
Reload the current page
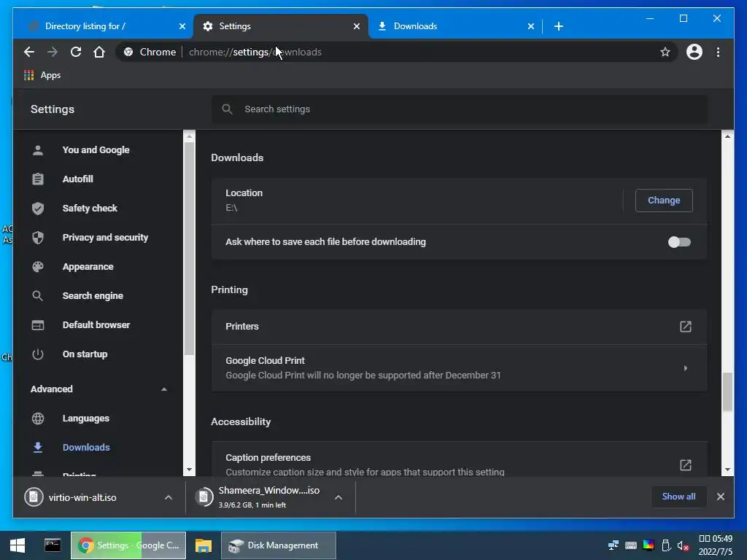76,52
